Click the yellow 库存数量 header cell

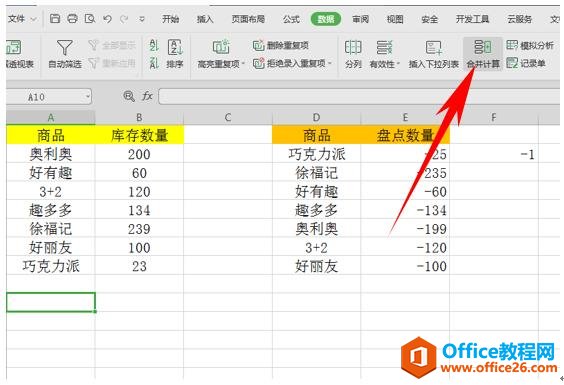pyautogui.click(x=139, y=135)
